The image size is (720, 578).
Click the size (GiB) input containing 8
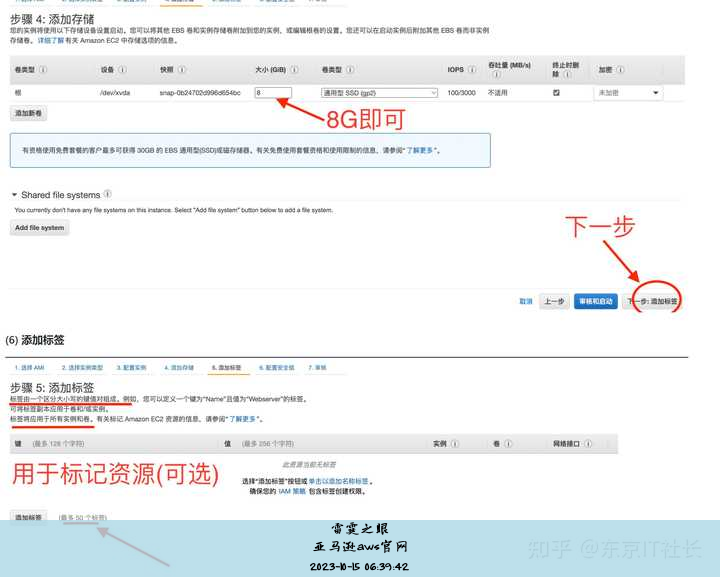[273, 93]
